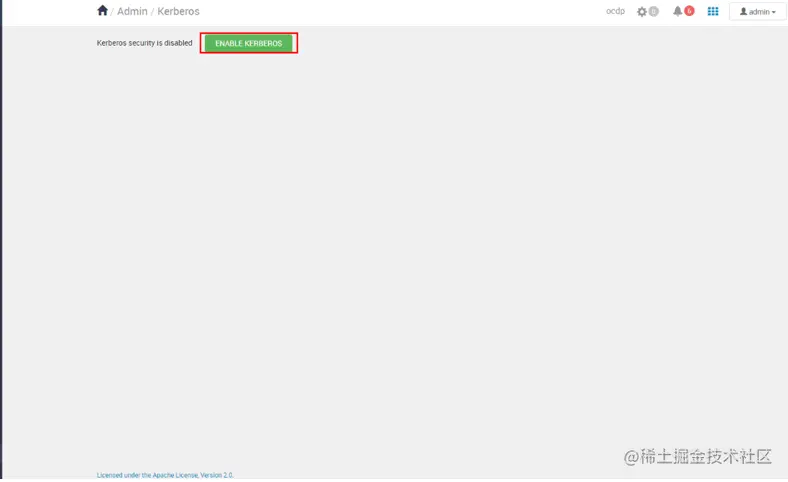Click the Enable Kerberos button
This screenshot has width=788, height=482.
tap(248, 43)
